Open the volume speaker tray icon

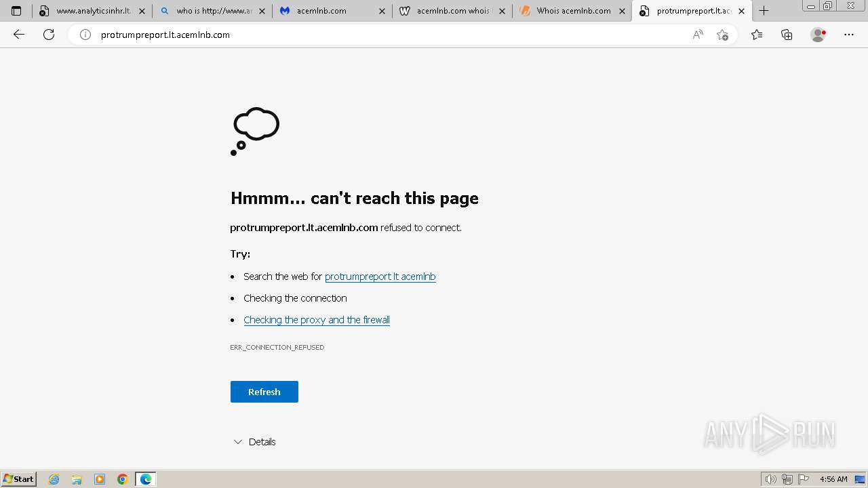[771, 479]
